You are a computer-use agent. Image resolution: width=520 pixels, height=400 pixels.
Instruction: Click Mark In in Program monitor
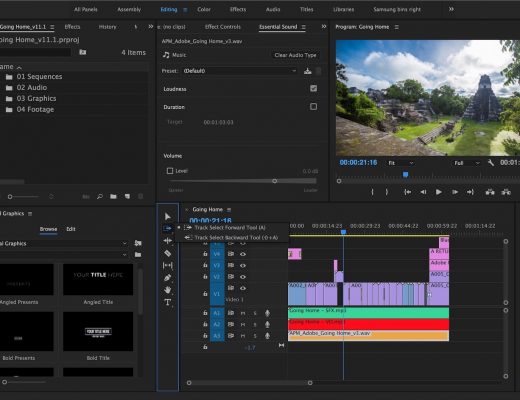point(372,192)
